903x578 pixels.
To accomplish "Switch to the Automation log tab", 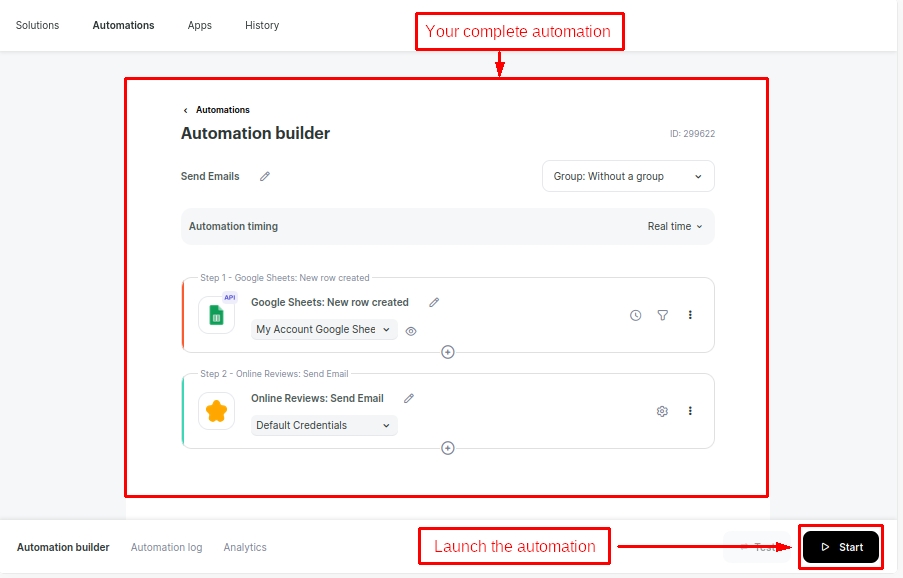I will coord(166,547).
